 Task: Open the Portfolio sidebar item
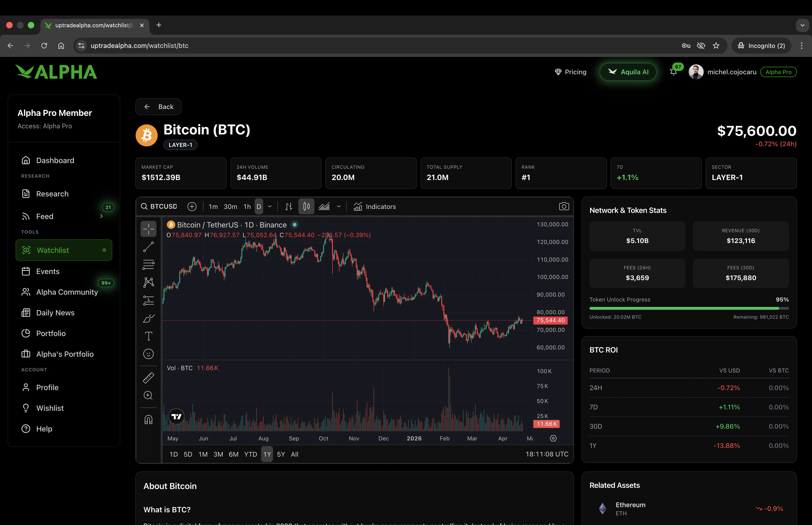(64, 334)
